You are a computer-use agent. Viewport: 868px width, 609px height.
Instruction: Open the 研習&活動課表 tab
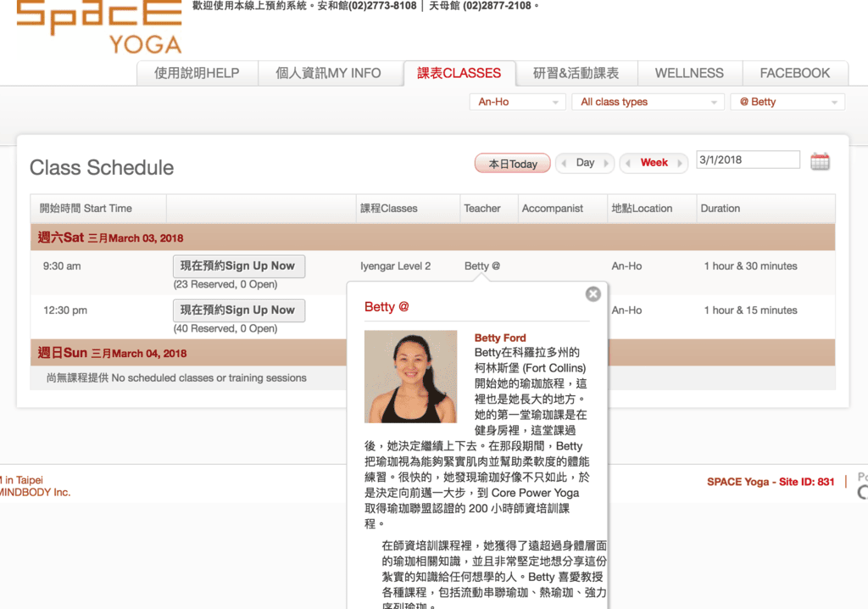click(x=576, y=73)
